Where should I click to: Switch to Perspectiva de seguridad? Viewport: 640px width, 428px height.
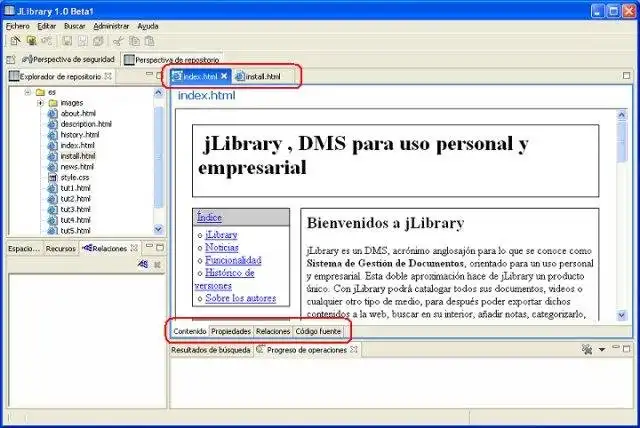point(69,60)
